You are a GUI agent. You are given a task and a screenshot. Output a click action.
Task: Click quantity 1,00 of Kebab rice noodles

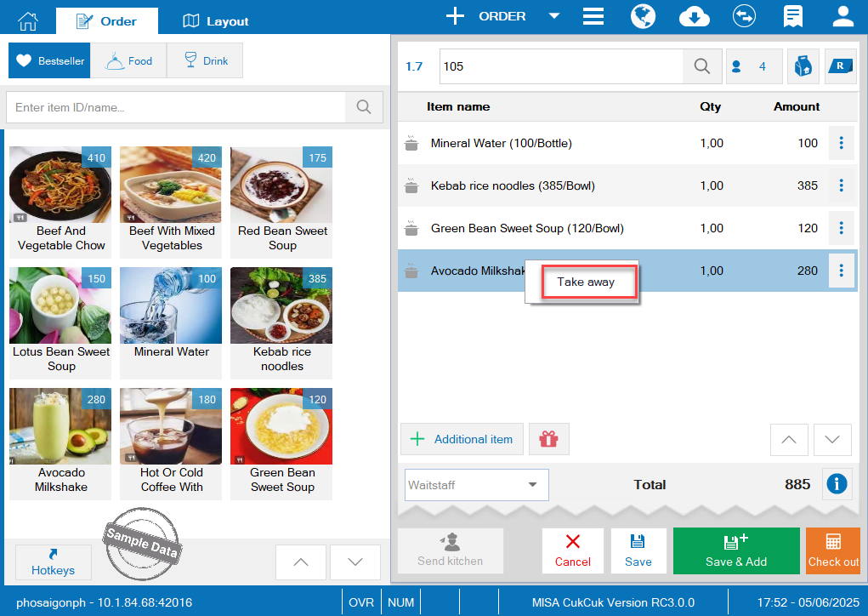pos(712,185)
